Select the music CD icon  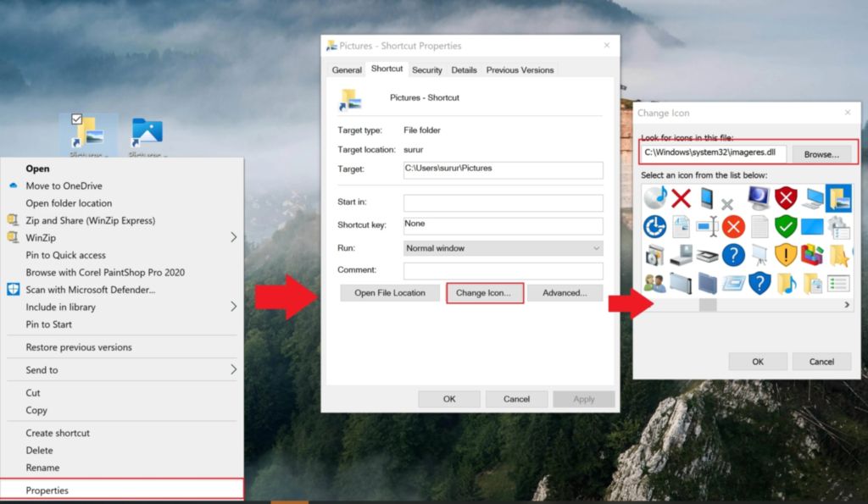(x=655, y=197)
